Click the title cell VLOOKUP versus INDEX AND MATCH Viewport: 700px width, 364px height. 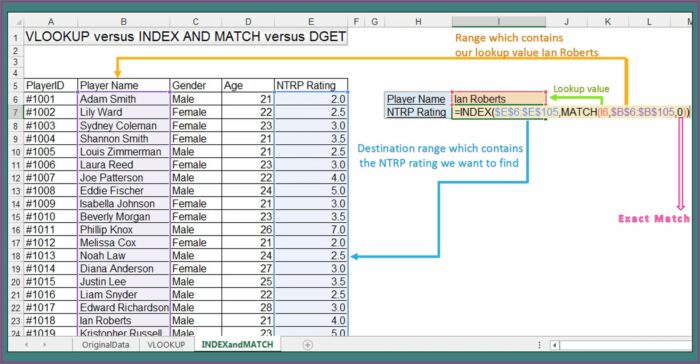[x=185, y=37]
